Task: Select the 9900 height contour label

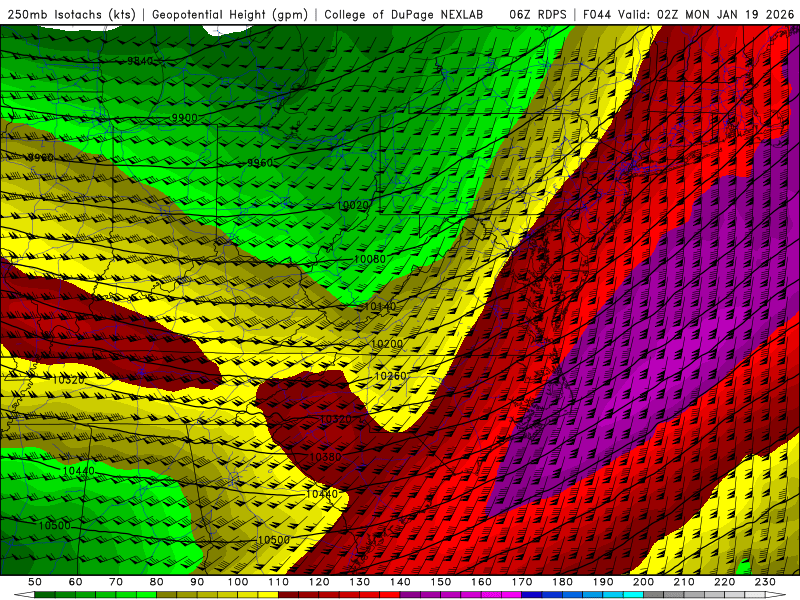Action: pos(184,118)
